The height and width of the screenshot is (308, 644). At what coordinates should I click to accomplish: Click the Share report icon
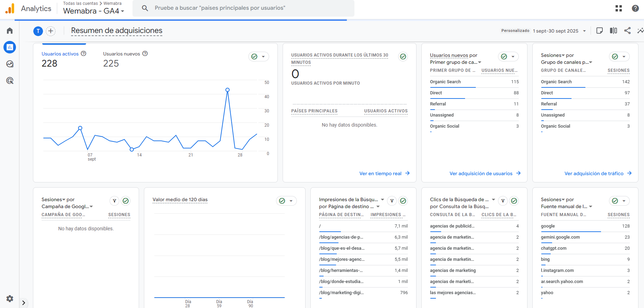pyautogui.click(x=627, y=31)
